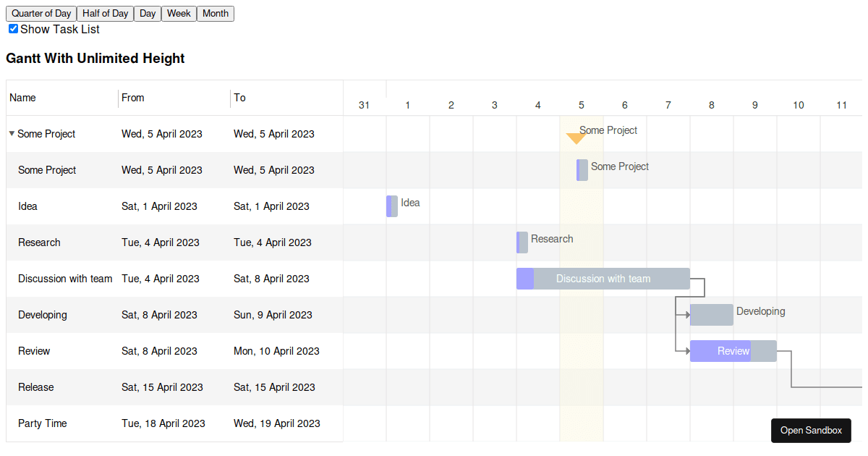Select the Idea task bar
Image resolution: width=868 pixels, height=456 pixels.
pyautogui.click(x=391, y=206)
